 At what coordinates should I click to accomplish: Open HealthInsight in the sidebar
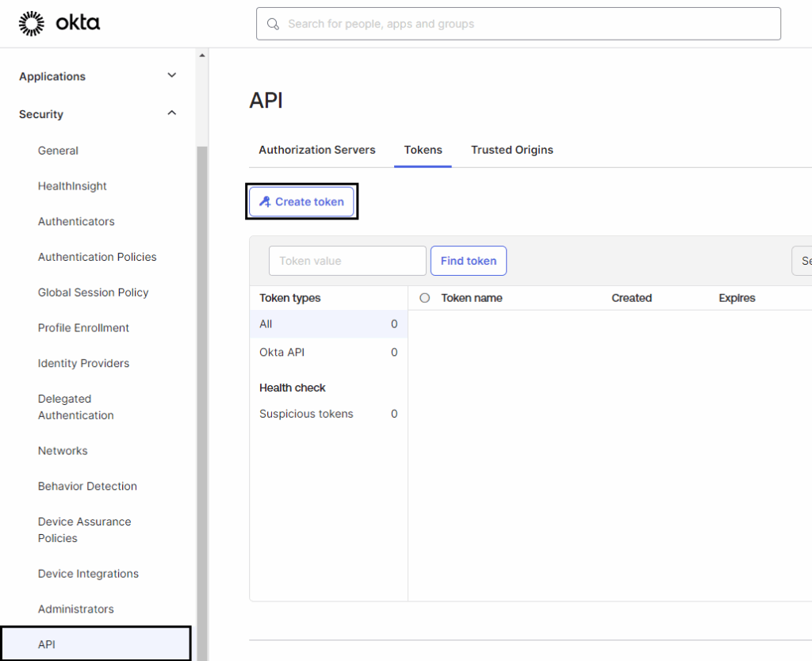[x=72, y=186]
